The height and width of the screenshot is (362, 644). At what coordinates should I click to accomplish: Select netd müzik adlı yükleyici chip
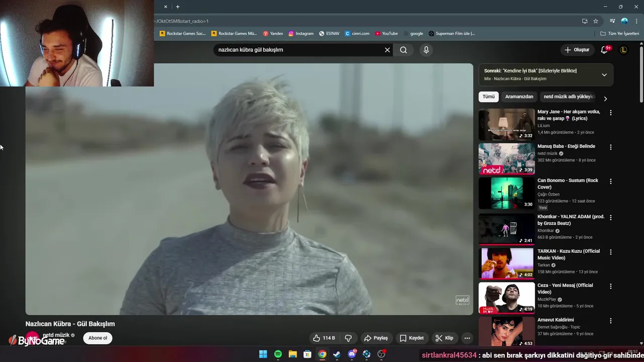coord(569,97)
